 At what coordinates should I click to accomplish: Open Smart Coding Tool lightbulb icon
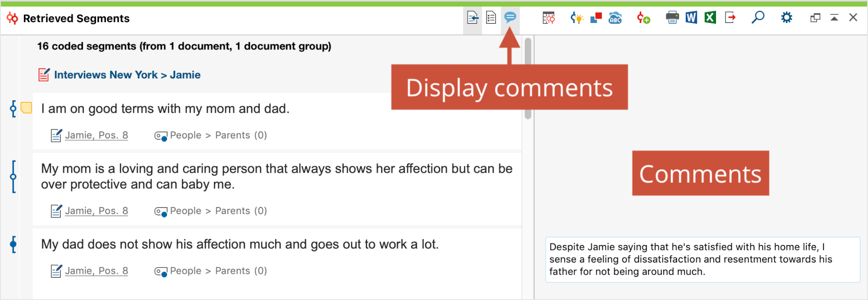pyautogui.click(x=577, y=18)
